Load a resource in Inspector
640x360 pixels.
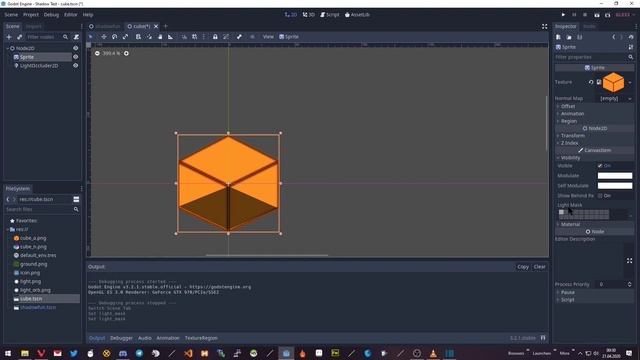click(569, 37)
